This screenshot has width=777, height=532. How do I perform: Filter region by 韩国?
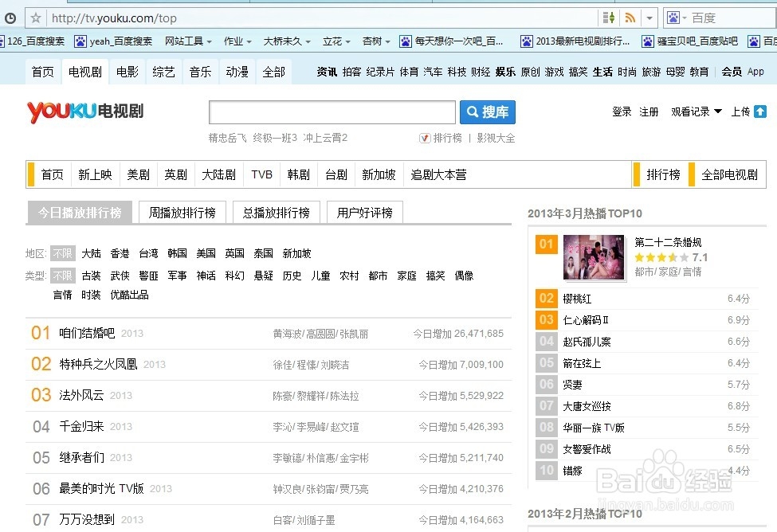pyautogui.click(x=178, y=253)
